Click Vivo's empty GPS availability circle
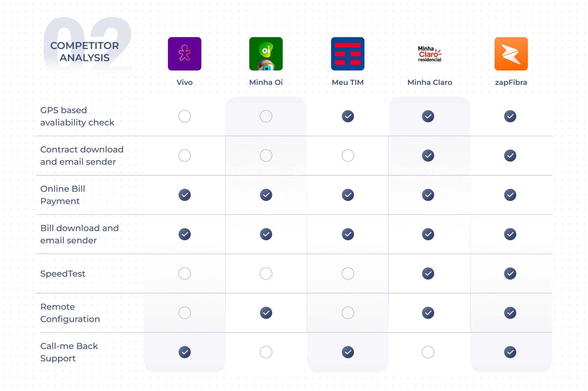The image size is (588, 391). pyautogui.click(x=184, y=116)
